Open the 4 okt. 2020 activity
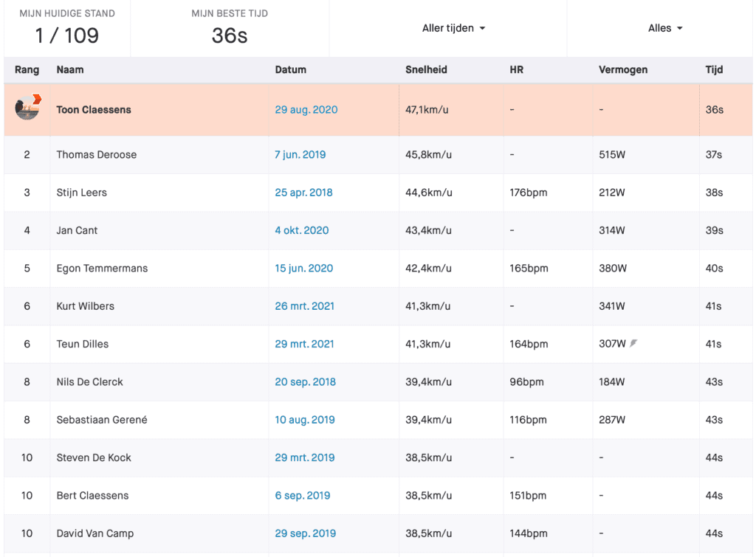Viewport: 756px width, 557px height. [302, 230]
